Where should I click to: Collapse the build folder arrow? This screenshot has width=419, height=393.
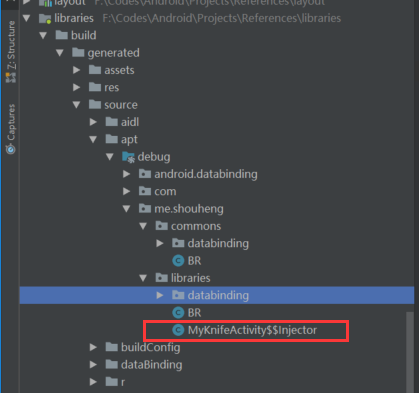pos(43,35)
